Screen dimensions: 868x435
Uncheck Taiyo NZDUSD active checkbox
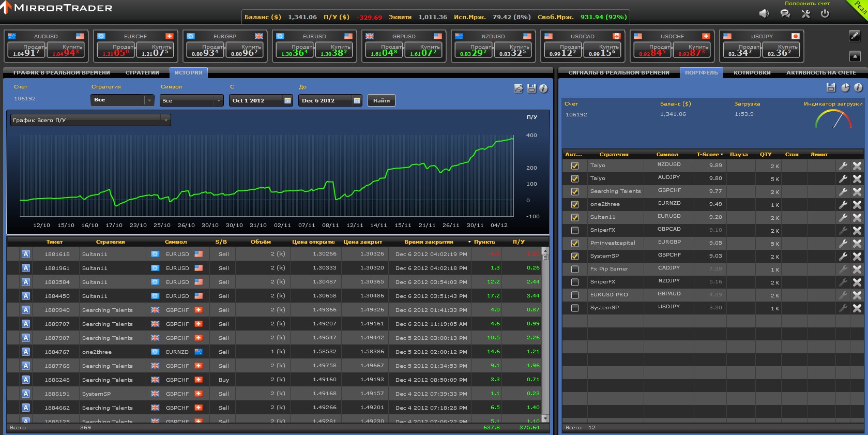(574, 166)
